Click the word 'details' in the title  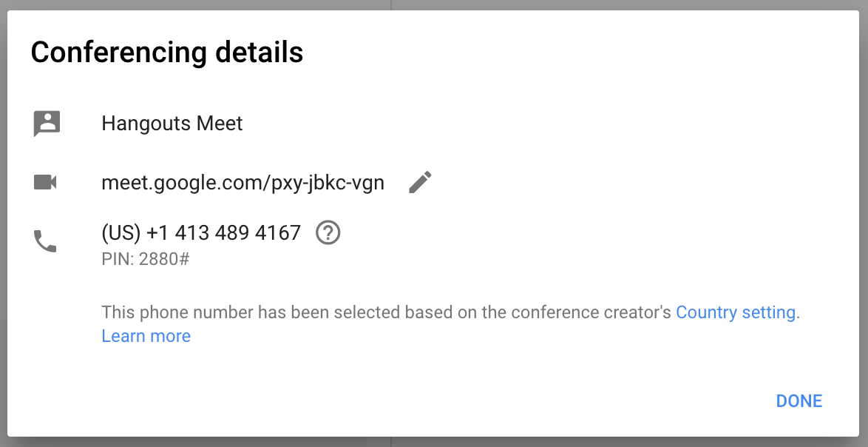(x=259, y=53)
